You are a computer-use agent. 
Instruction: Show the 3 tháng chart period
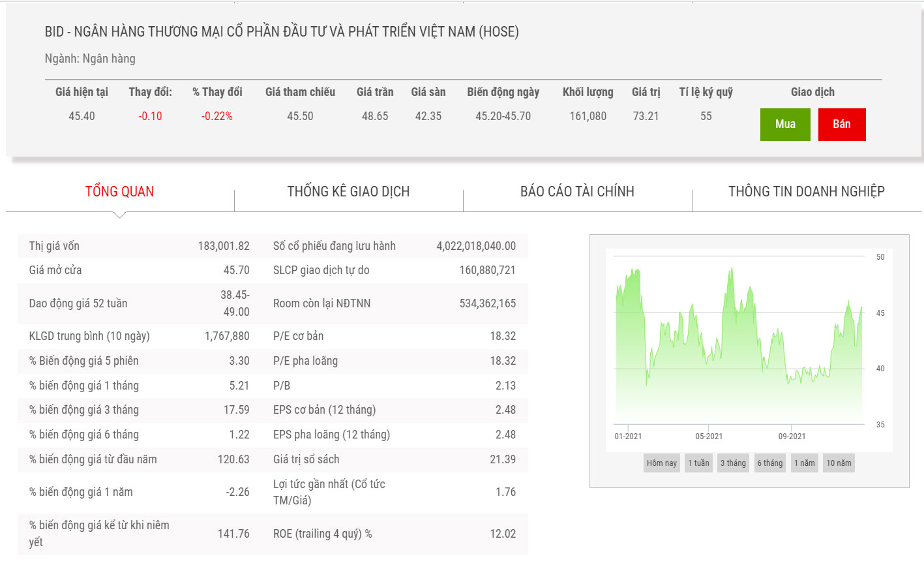point(733,463)
